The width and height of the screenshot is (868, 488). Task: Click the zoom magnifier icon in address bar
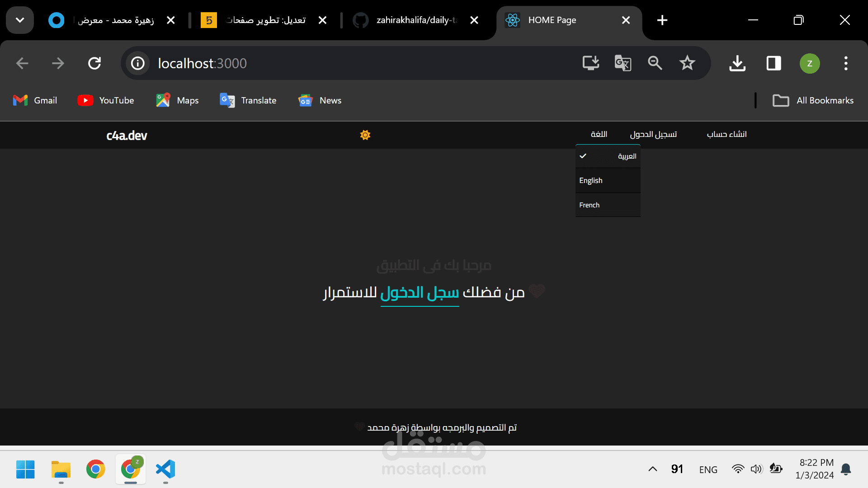[x=655, y=63]
